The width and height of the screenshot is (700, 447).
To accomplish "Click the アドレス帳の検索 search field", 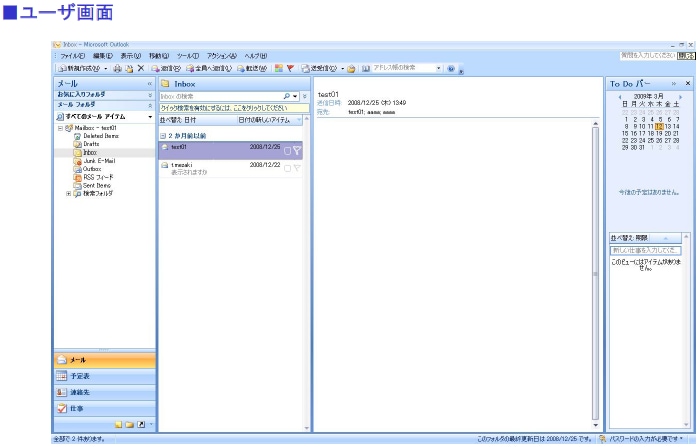I will [x=404, y=68].
